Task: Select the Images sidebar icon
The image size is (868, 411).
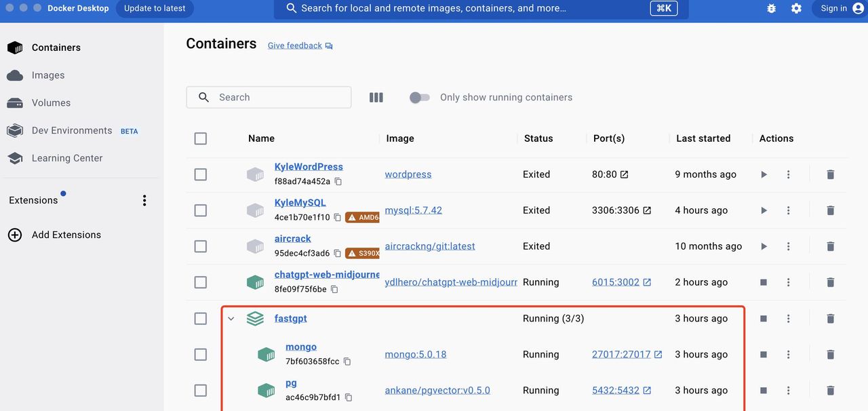Action: click(17, 75)
